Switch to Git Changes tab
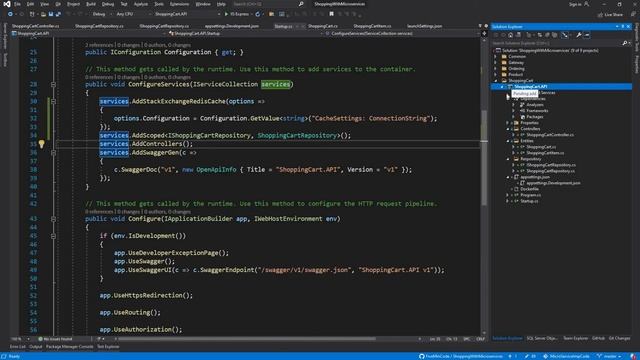Screen dimensions: 640x360 point(619,338)
